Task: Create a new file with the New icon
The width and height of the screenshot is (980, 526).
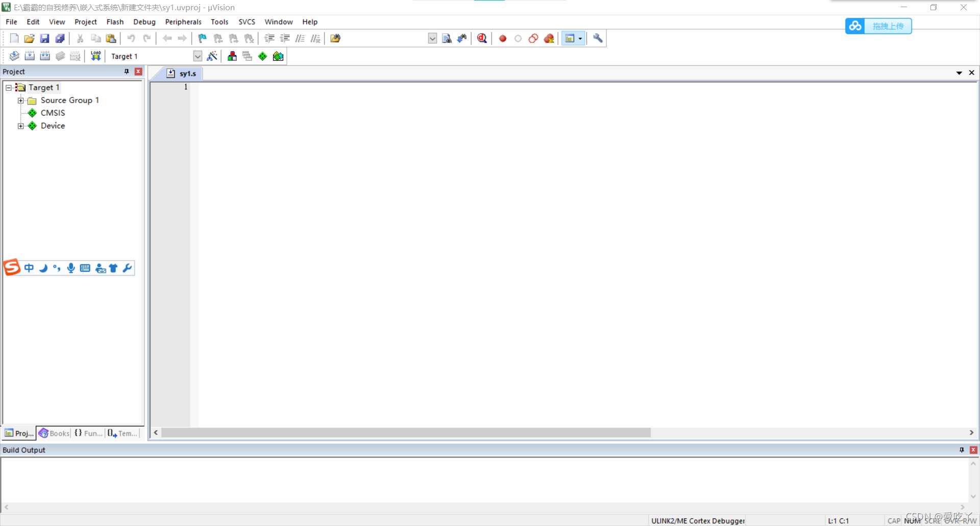Action: tap(14, 38)
